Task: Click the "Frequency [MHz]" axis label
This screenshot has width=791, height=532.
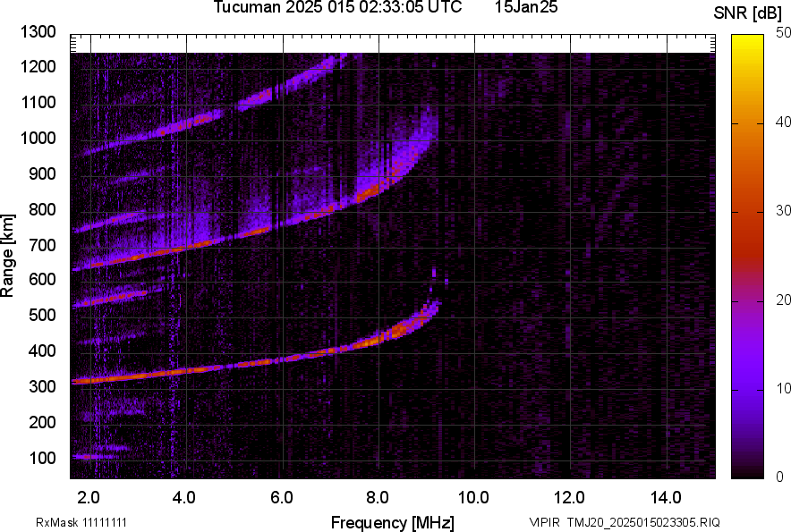Action: pyautogui.click(x=392, y=522)
